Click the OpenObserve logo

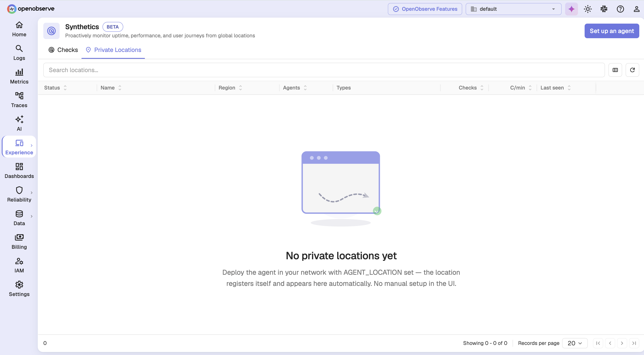[31, 9]
